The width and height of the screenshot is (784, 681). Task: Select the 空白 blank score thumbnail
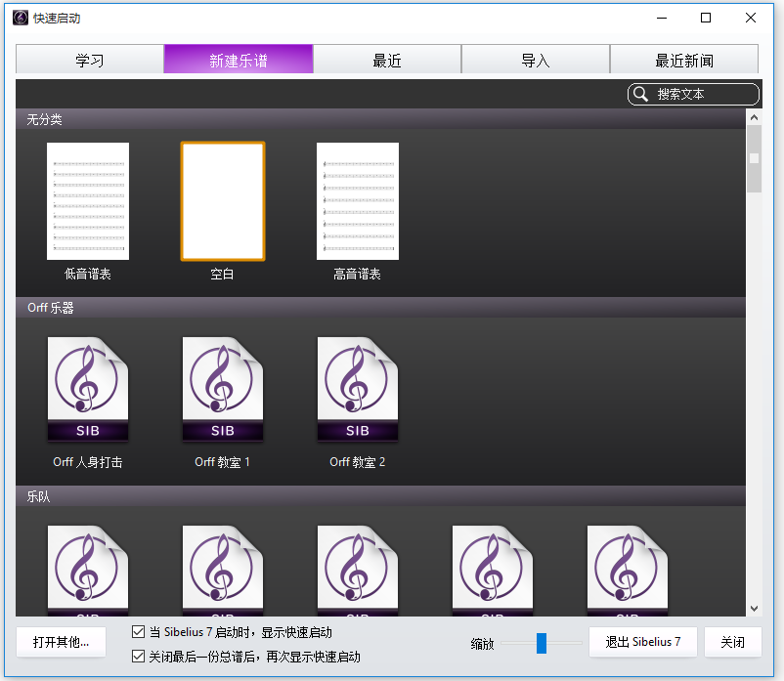tap(222, 201)
